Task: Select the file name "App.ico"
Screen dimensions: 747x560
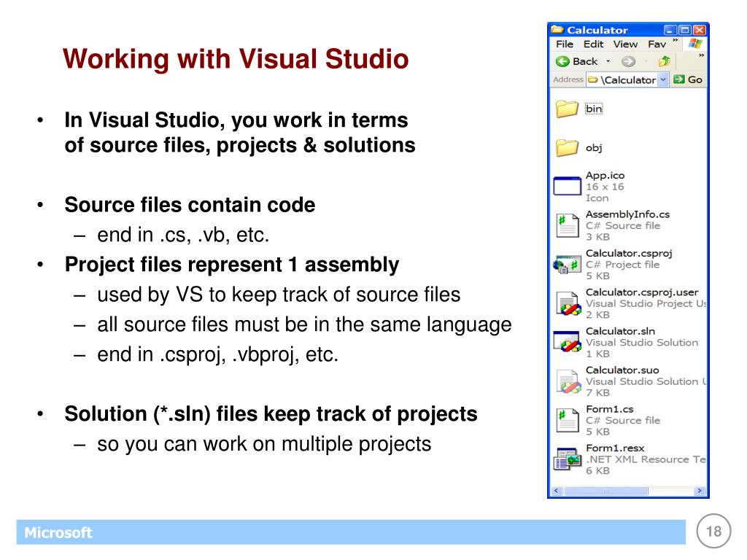Action: (x=605, y=175)
